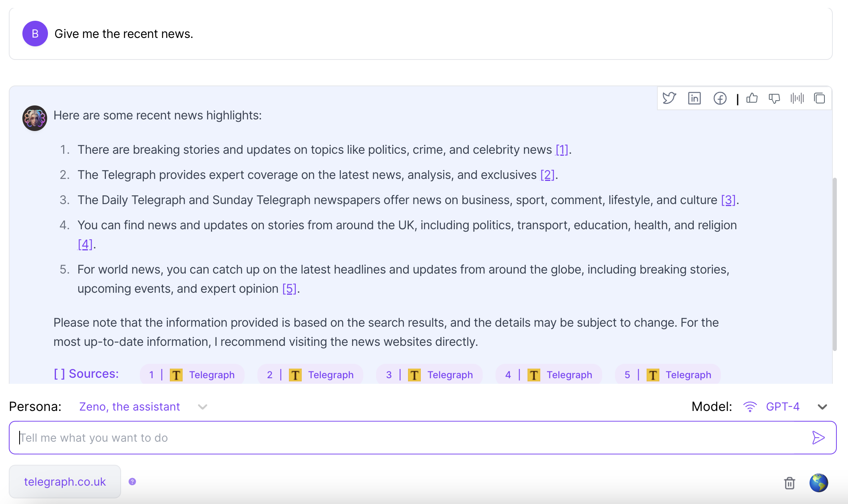
Task: Expand the Persona dropdown chevron
Action: tap(203, 407)
